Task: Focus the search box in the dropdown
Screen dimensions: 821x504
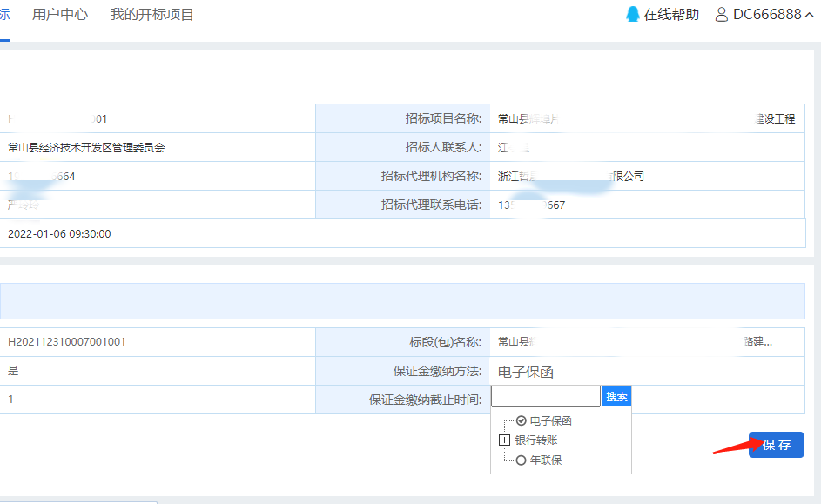Action: pos(546,397)
